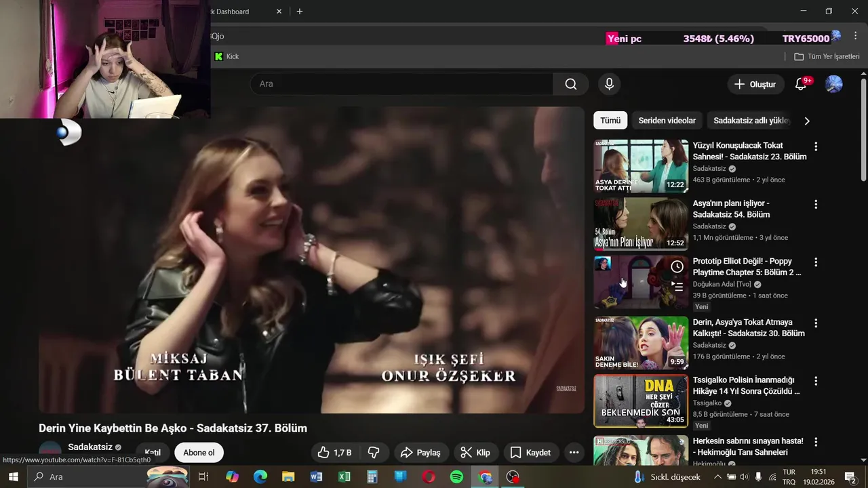This screenshot has width=868, height=488.
Task: Open Word from taskbar
Action: (316, 477)
